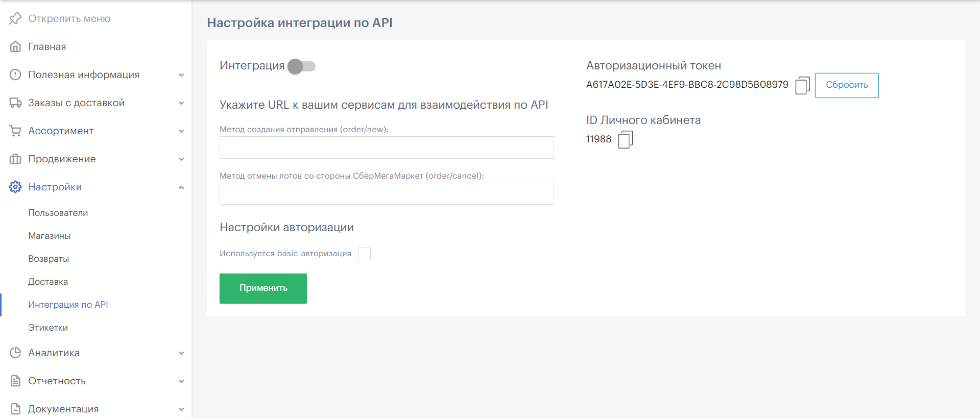Viewport: 980px width, 419px height.
Task: Open the Аналитика menu label
Action: (54, 353)
